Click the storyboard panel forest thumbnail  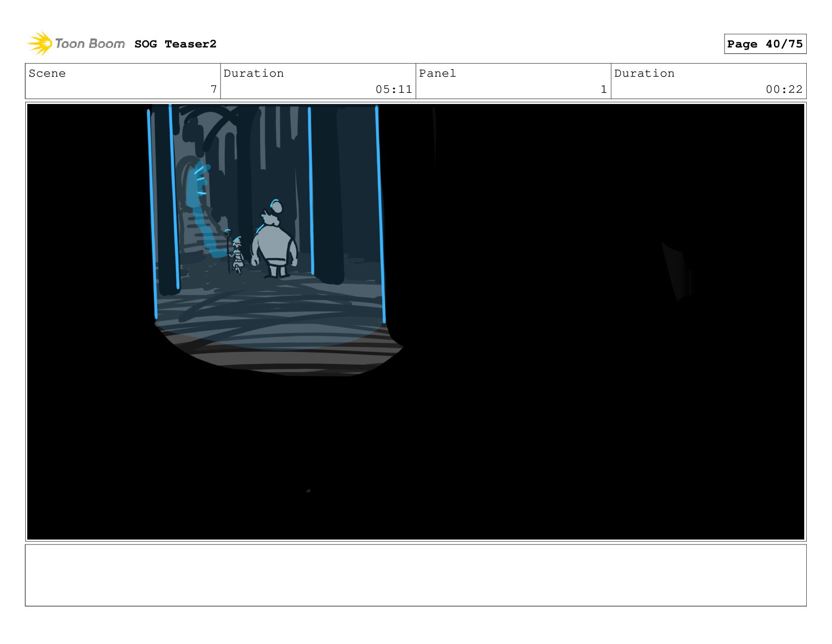pos(415,321)
